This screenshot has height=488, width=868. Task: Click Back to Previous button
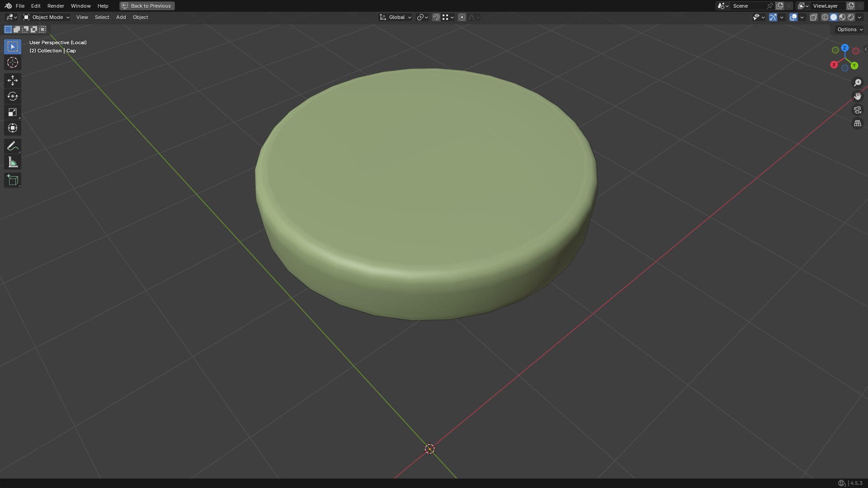147,6
